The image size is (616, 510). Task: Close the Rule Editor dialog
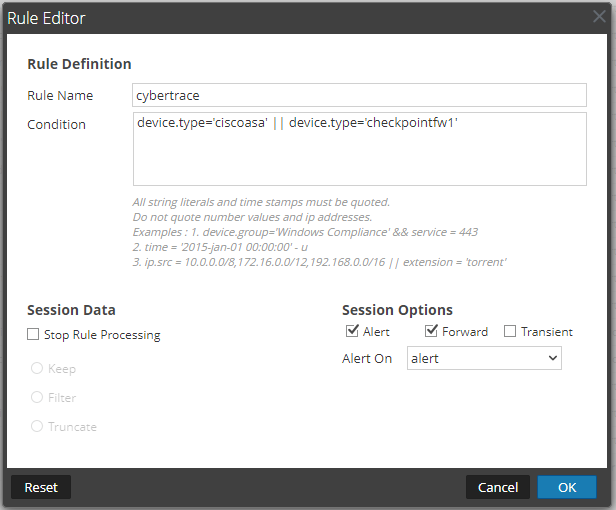pos(598,17)
